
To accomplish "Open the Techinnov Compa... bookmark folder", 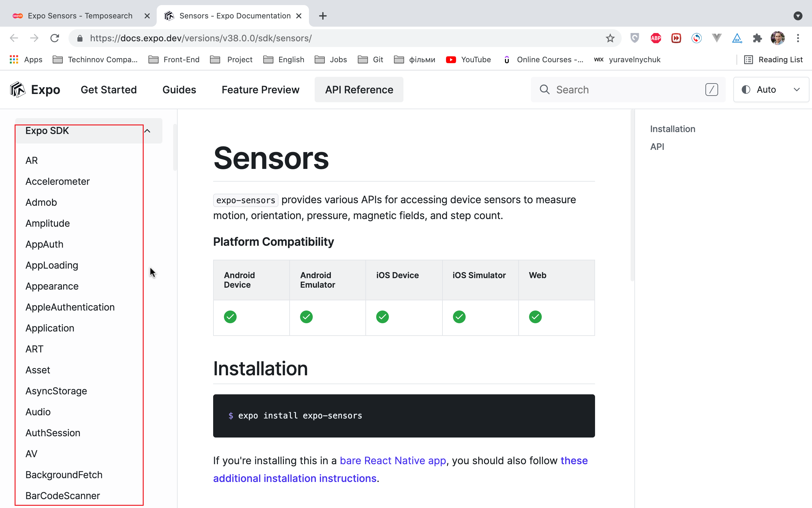I will click(95, 59).
